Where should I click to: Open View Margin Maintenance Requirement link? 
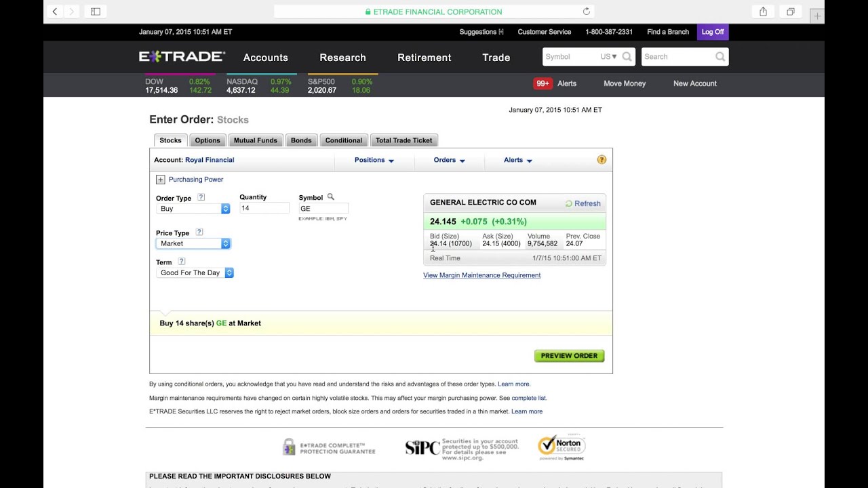[482, 275]
